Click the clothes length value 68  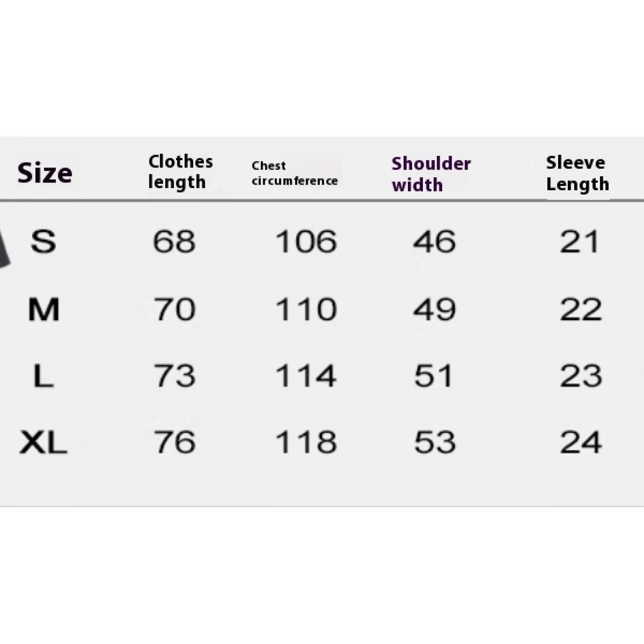[174, 241]
